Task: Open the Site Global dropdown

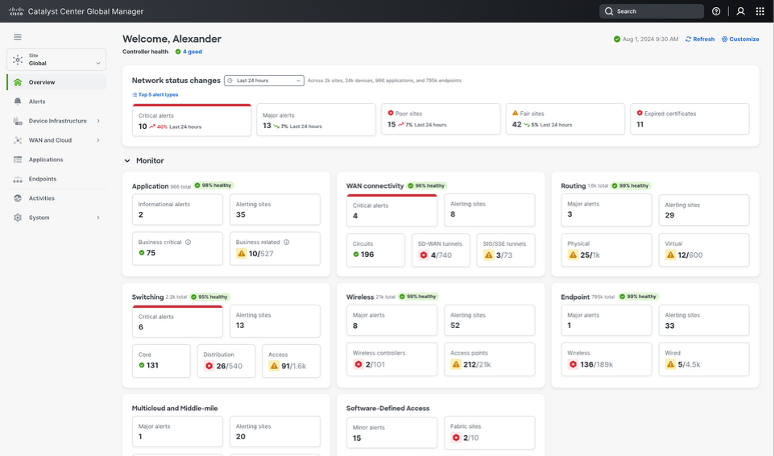Action: tap(56, 60)
